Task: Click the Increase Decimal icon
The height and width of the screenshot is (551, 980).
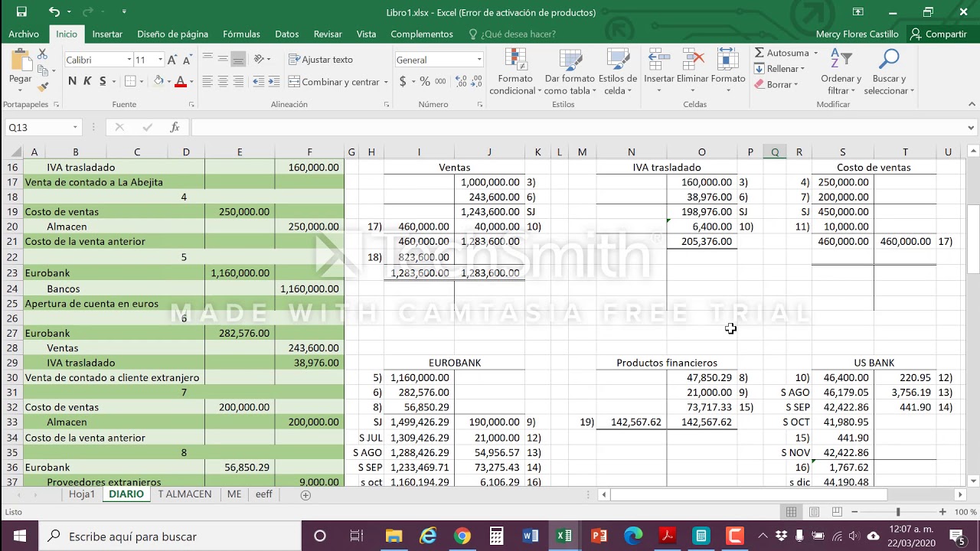Action: [460, 81]
